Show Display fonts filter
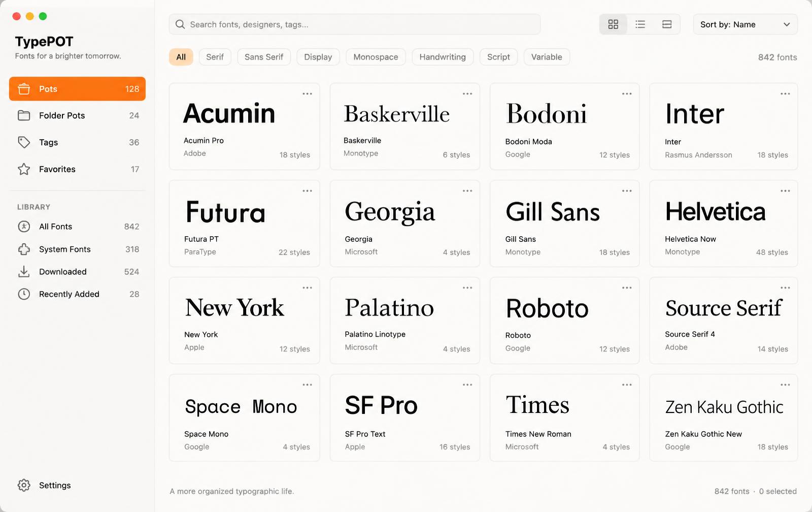Screen dimensions: 812x512 [x=318, y=57]
